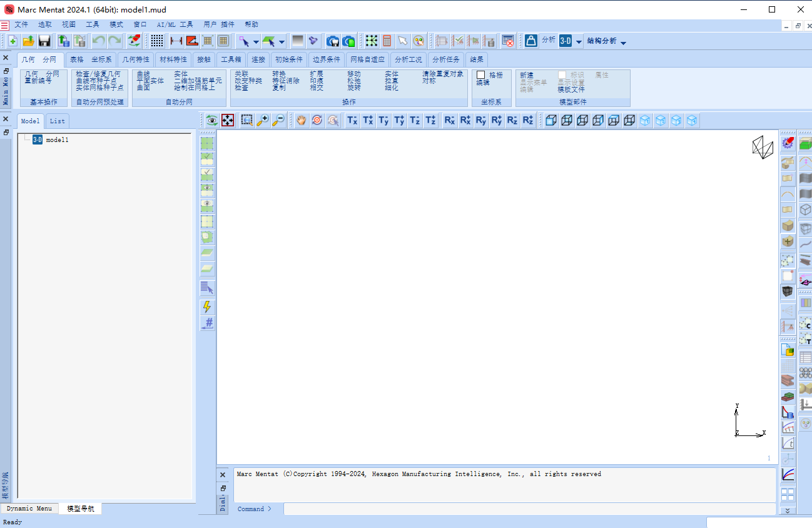Select the hand pan view tool
812x528 pixels.
tap(302, 120)
